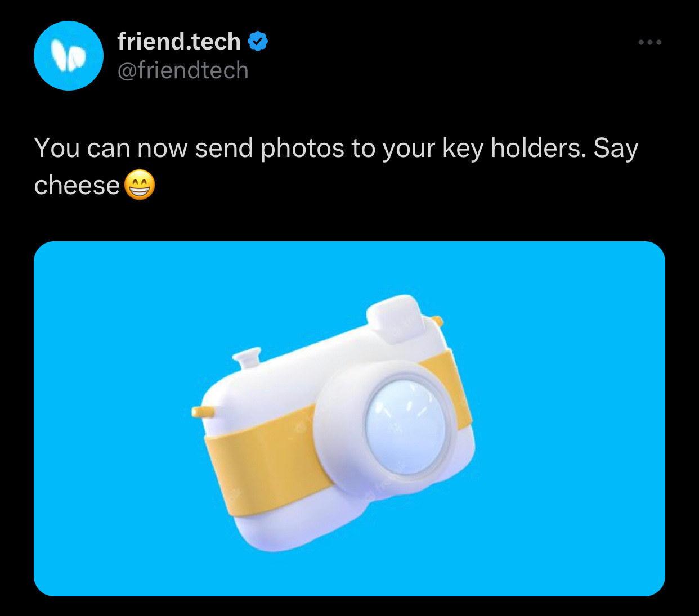Click the word "cheese" in the tweet

click(77, 185)
